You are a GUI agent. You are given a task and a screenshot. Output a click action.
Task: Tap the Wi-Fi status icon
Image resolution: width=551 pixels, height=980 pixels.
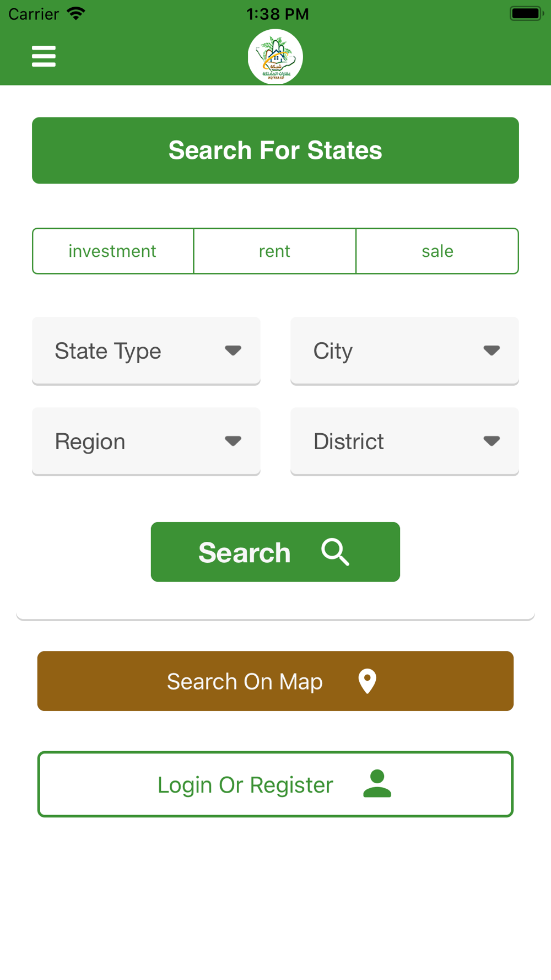tap(75, 14)
